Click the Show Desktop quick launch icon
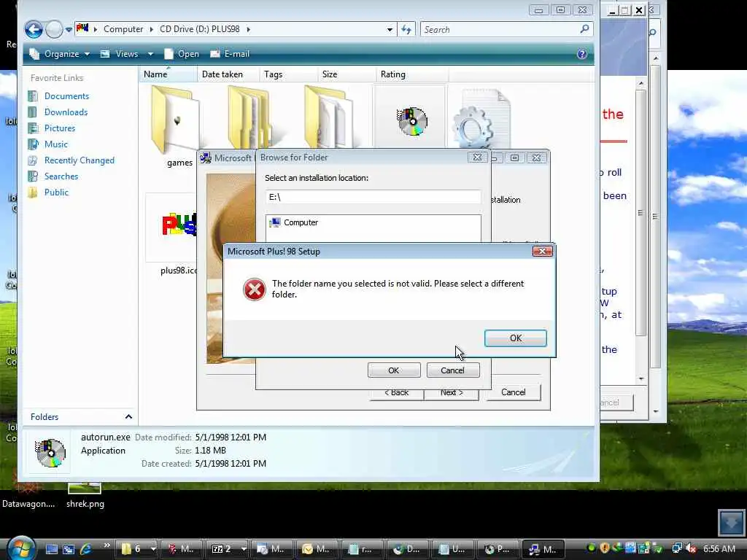 (x=52, y=549)
